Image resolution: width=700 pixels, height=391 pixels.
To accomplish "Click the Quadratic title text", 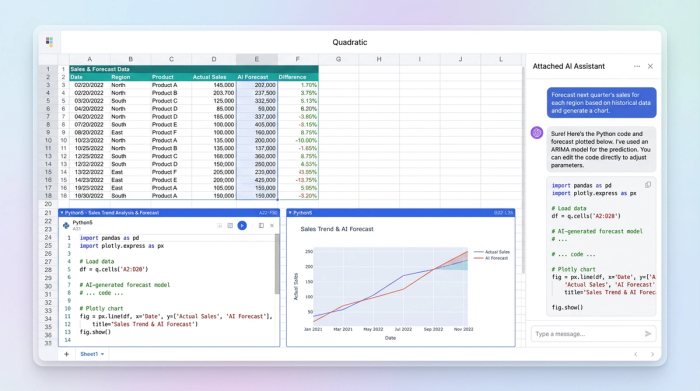I will pos(350,42).
